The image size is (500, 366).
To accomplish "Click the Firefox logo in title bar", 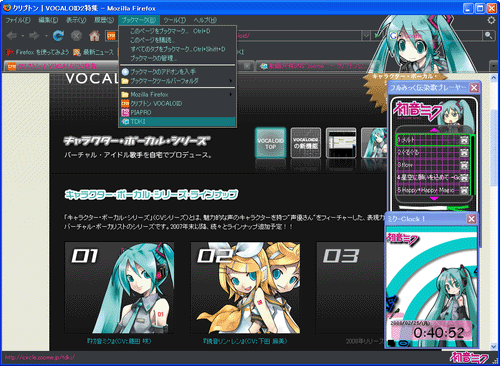I will tap(6, 8).
